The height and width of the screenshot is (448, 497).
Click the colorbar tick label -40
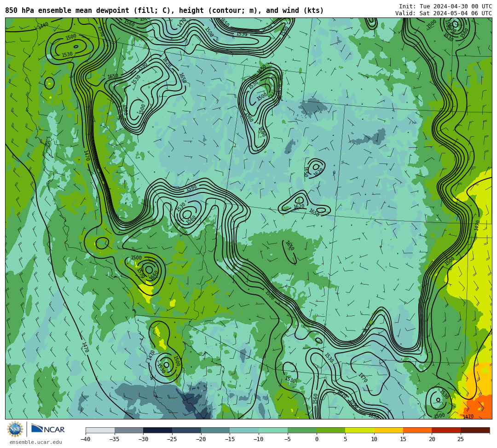coord(86,439)
